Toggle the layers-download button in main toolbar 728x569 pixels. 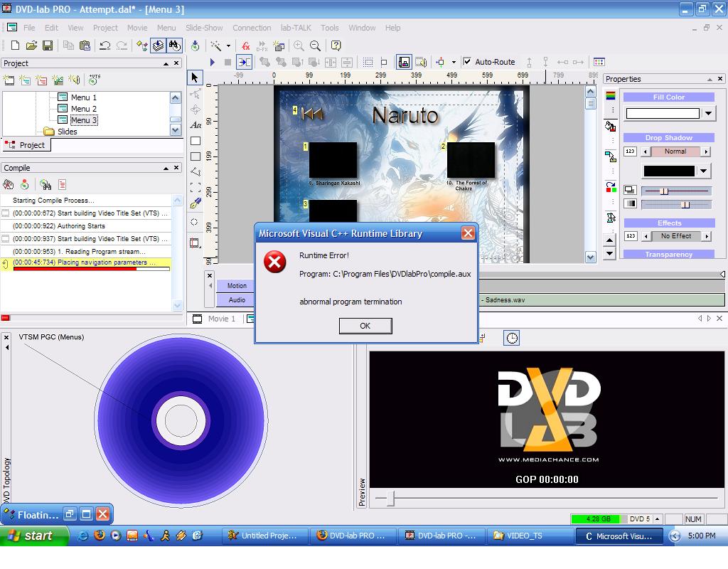click(x=159, y=46)
